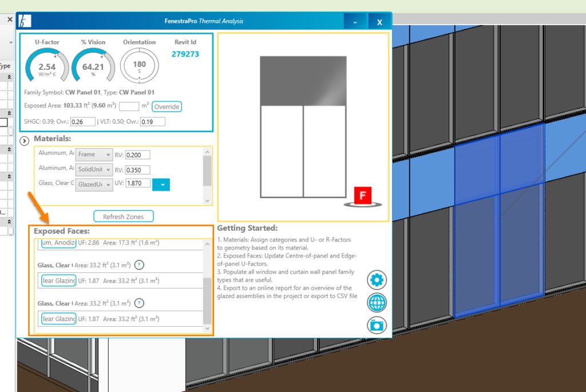Click the VLT override field showing 0.19
Viewport: 586px width, 392px height.
click(x=152, y=122)
